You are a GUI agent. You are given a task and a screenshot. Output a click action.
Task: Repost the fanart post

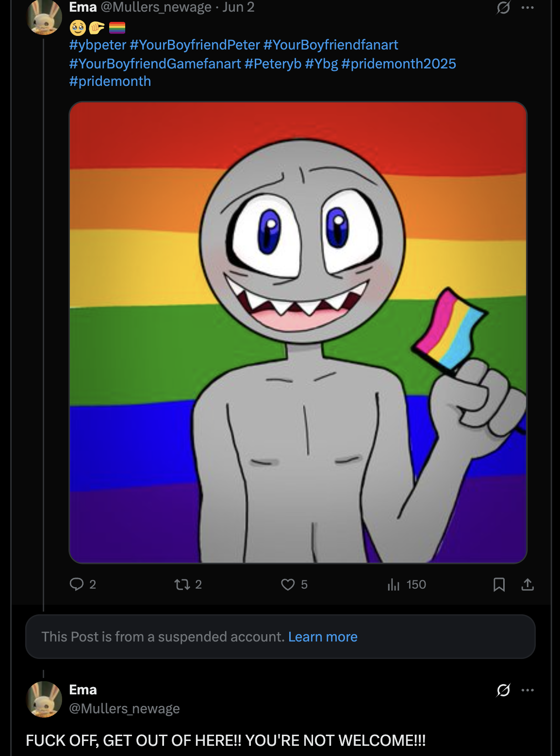(x=182, y=584)
